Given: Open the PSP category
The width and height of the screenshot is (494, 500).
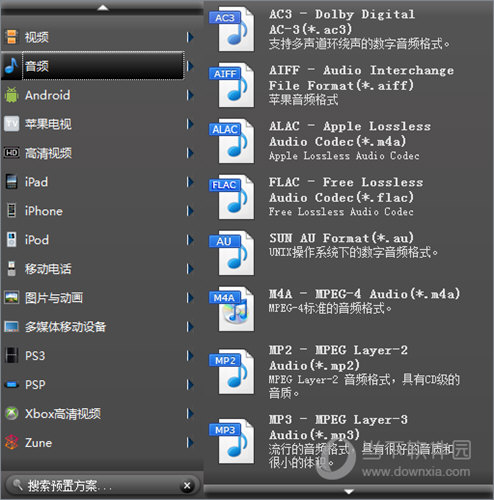Looking at the screenshot, I should click(100, 385).
